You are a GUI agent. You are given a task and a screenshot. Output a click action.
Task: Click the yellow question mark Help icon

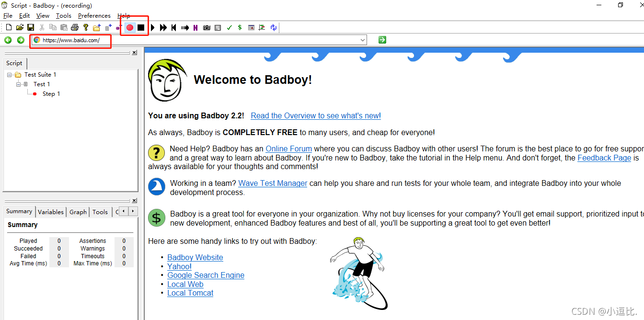point(86,28)
